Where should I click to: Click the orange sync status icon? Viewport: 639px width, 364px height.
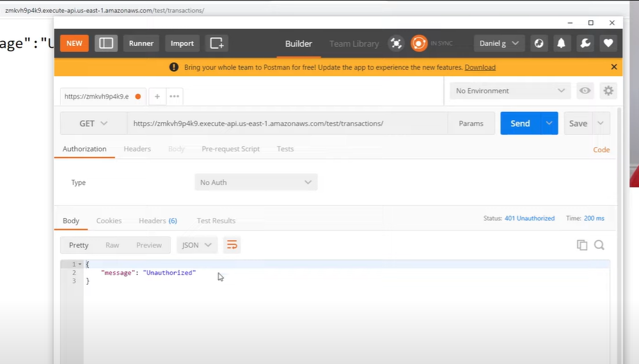[419, 44]
